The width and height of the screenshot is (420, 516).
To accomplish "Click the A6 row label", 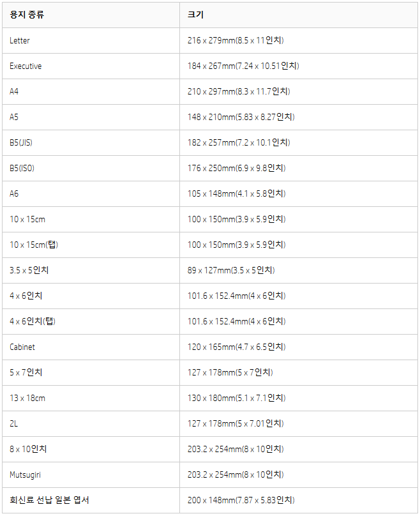I will [14, 194].
